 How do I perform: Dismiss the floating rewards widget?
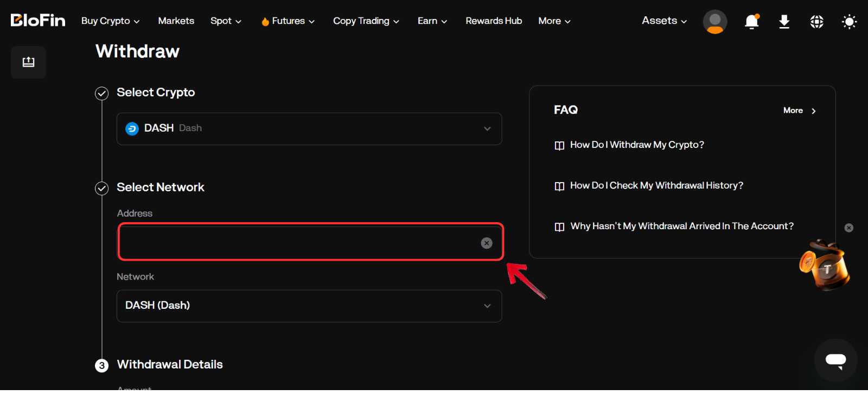(849, 228)
